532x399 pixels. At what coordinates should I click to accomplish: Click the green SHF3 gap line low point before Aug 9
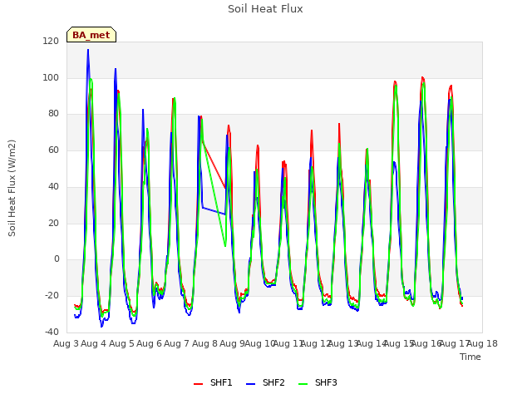pos(225,246)
